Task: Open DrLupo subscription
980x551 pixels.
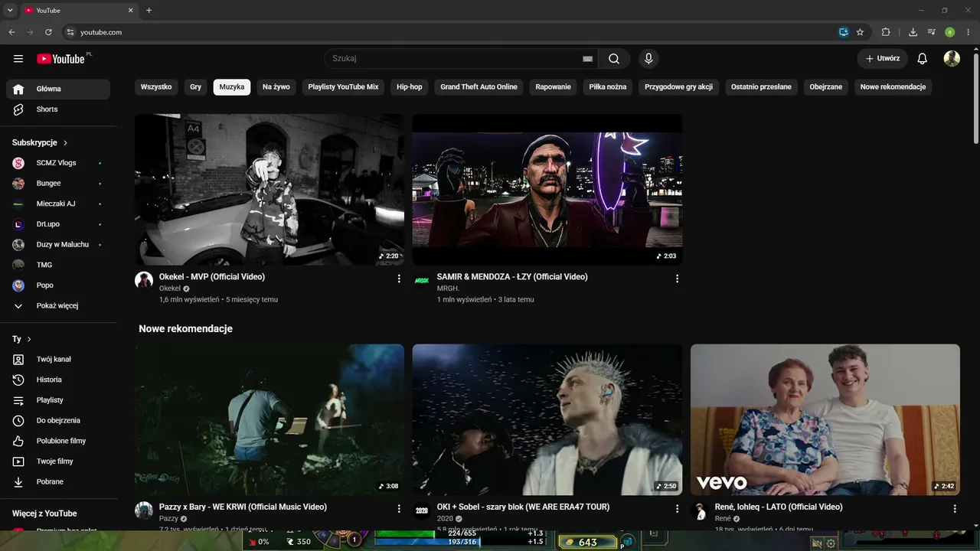Action: 58,224
